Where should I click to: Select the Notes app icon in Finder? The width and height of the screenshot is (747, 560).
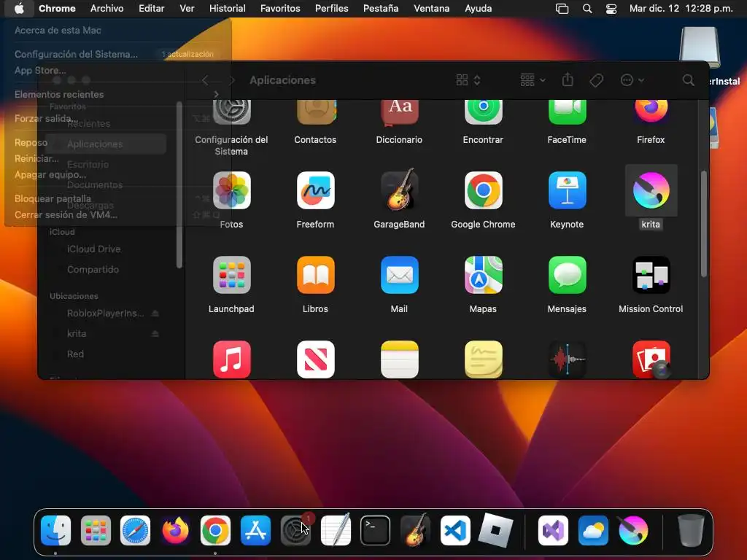399,359
